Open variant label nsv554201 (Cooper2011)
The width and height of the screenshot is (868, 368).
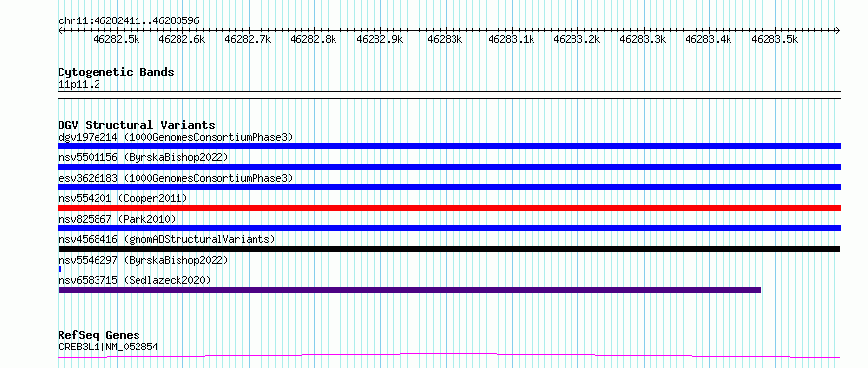pyautogui.click(x=123, y=198)
